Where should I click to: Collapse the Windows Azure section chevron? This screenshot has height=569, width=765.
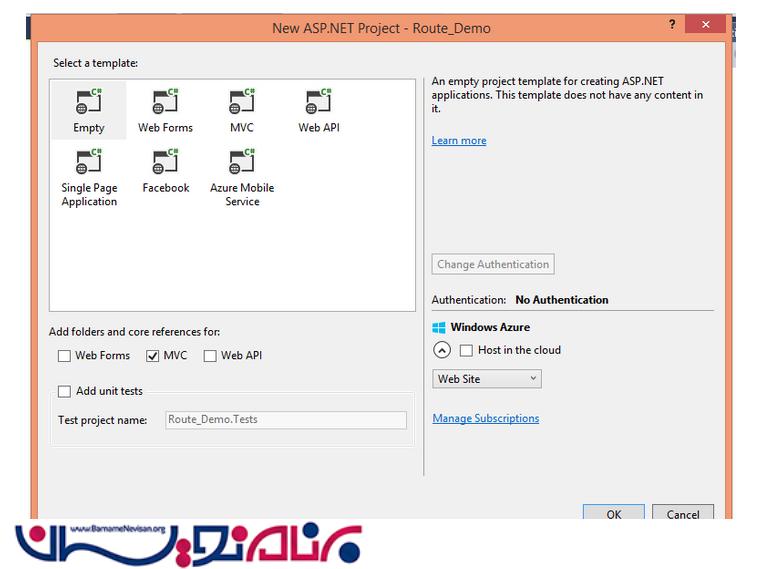click(442, 351)
